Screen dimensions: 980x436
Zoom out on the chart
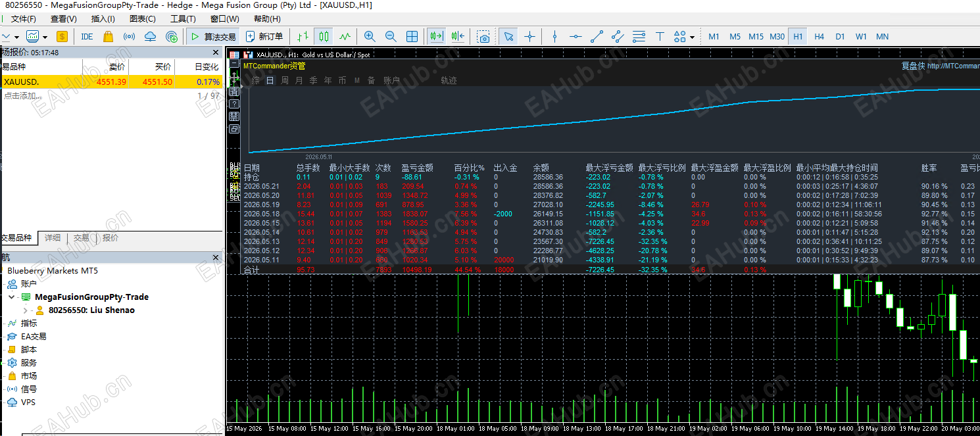[x=391, y=37]
